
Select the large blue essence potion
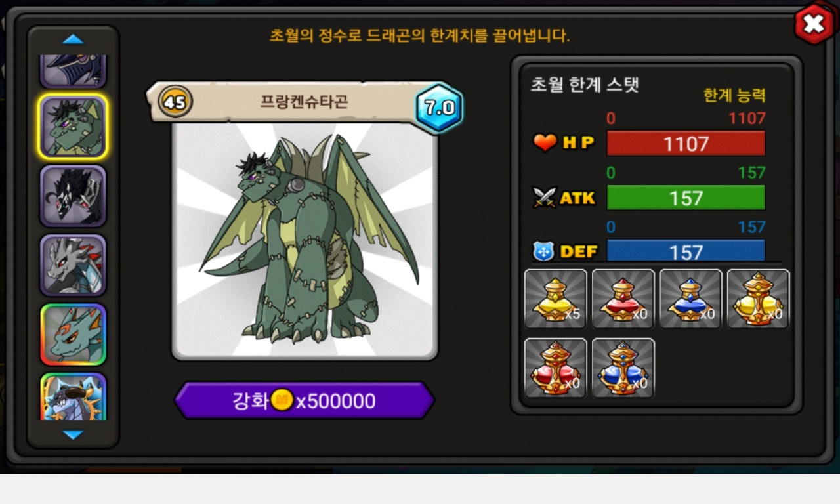click(x=623, y=367)
